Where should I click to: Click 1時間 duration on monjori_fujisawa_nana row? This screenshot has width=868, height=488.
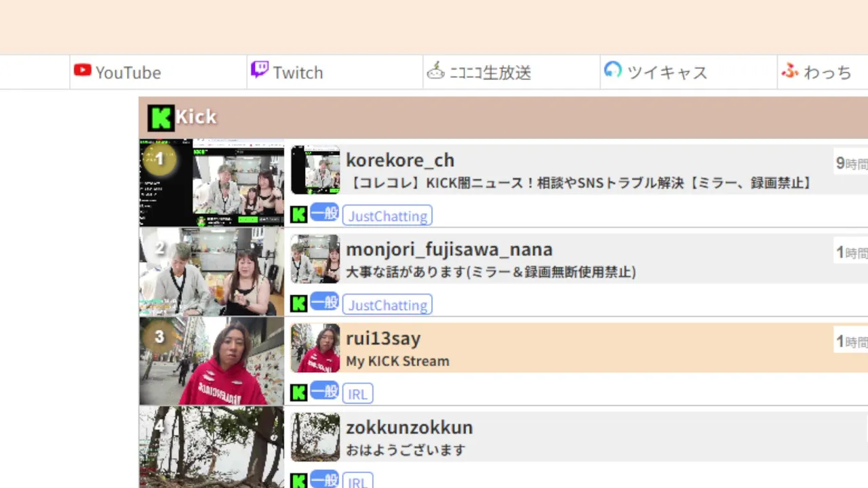pos(851,252)
